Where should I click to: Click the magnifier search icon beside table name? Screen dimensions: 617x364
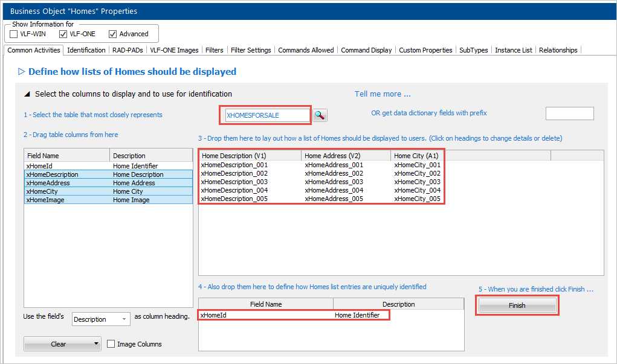(x=320, y=115)
